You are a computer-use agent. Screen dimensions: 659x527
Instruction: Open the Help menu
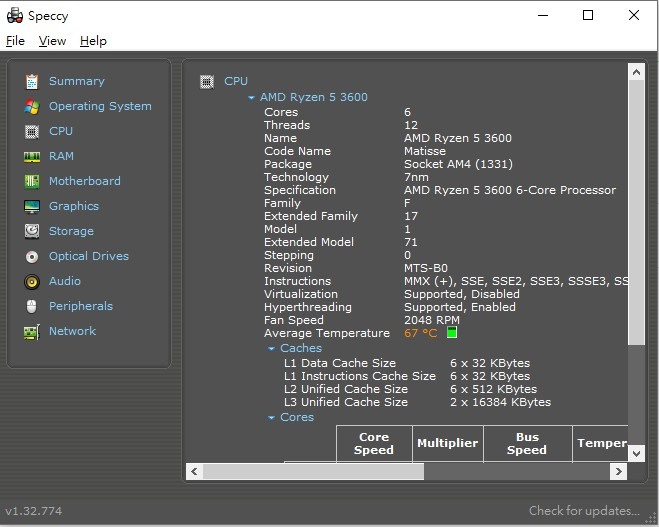(x=93, y=41)
